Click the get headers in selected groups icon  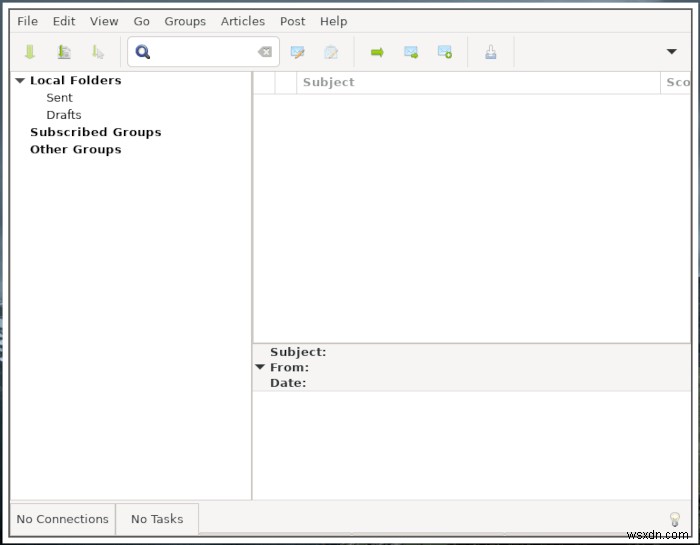point(64,52)
